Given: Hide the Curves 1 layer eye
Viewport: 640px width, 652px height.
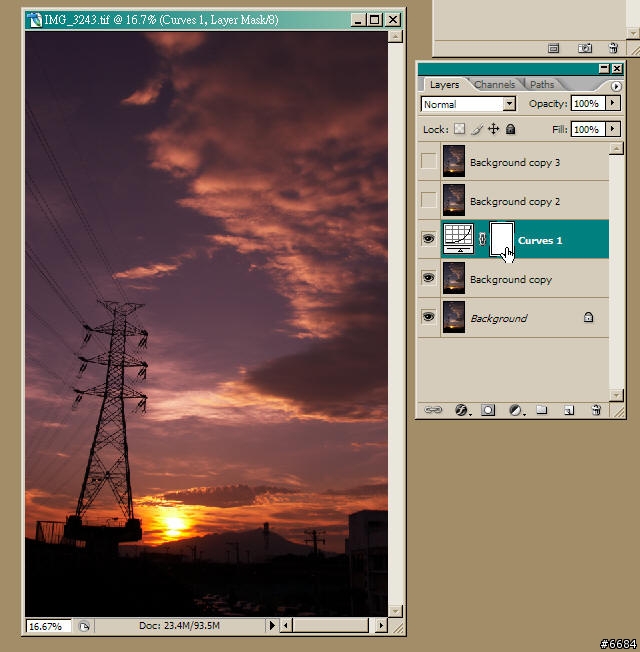Looking at the screenshot, I should pyautogui.click(x=428, y=239).
